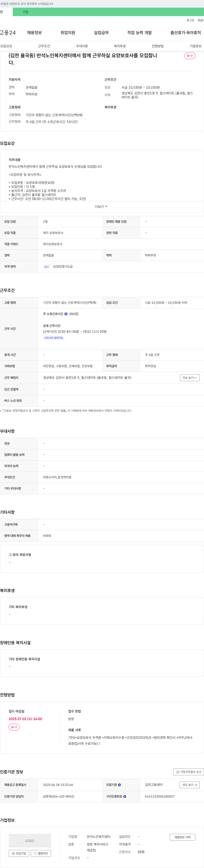Image resolution: width=204 pixels, height=868 pixels.
Task: Click the help icon next to 주 소정근로시간
Action: (66, 314)
